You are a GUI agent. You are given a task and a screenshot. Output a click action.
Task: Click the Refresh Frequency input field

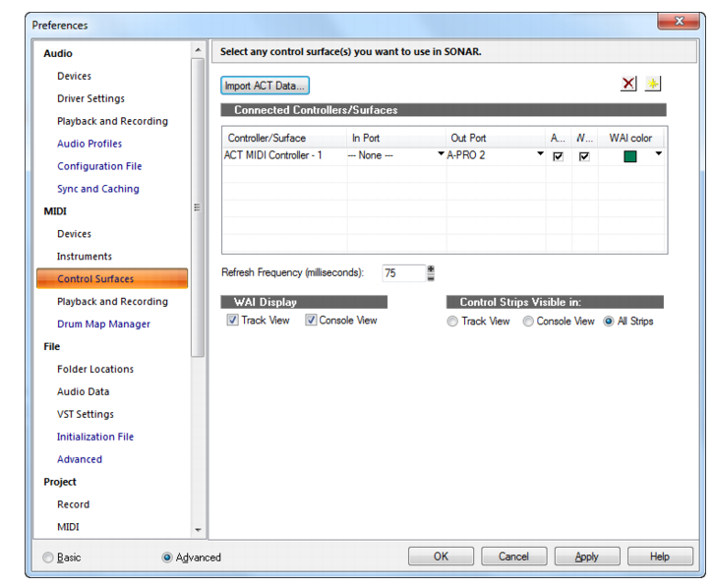[404, 273]
